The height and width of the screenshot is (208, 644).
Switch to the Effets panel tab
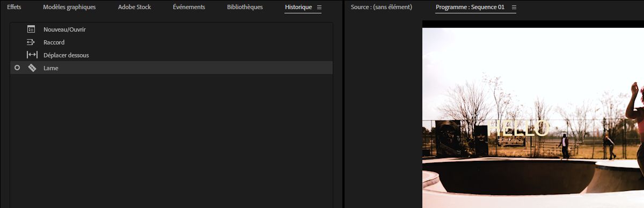click(x=14, y=8)
